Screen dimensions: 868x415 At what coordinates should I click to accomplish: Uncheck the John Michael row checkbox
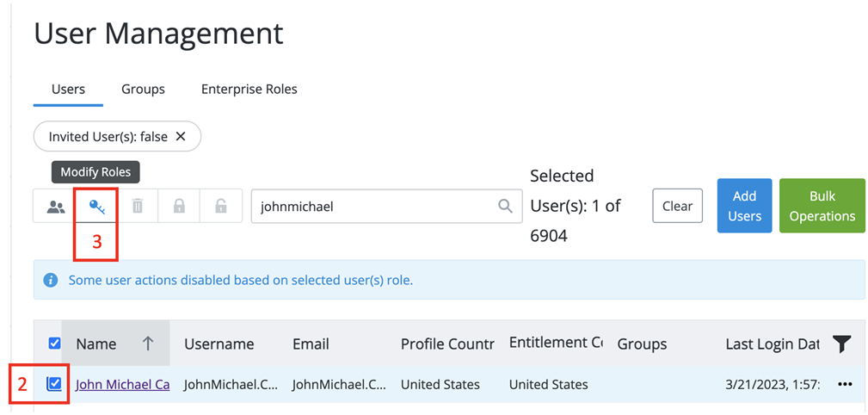pos(54,384)
